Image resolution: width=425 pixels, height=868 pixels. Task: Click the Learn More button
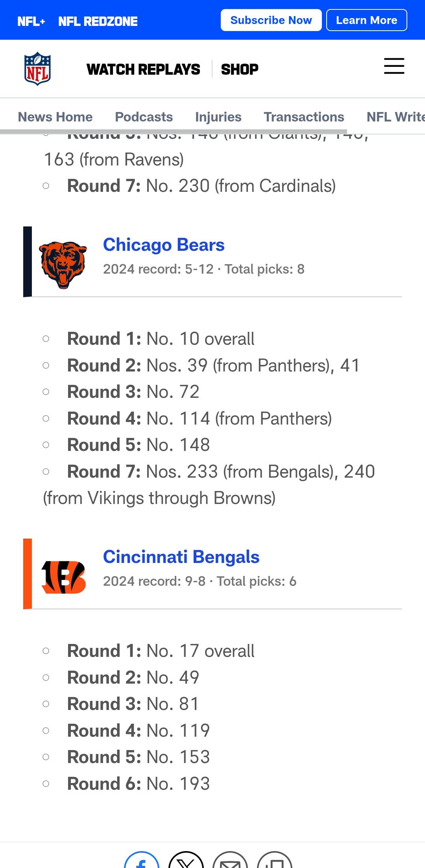click(367, 20)
